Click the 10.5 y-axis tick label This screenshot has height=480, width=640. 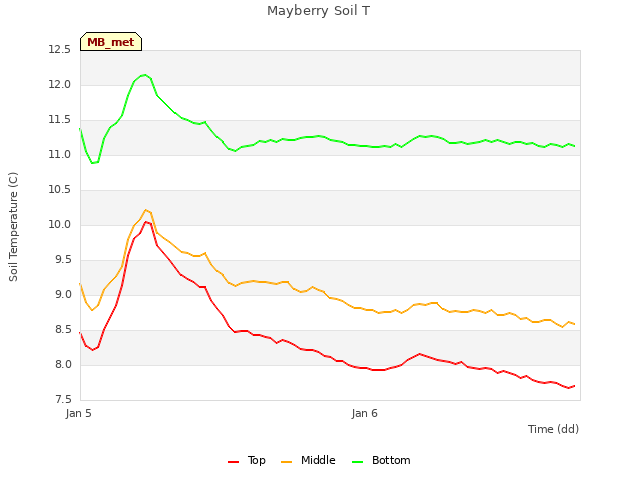point(60,189)
